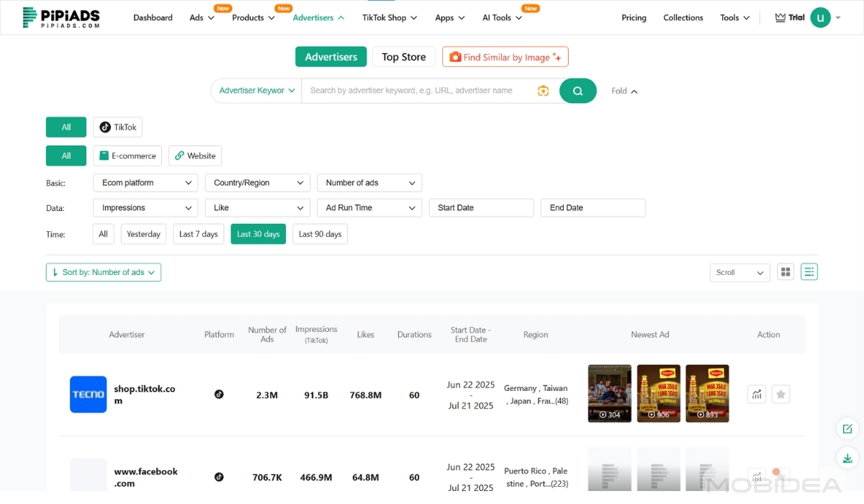The height and width of the screenshot is (504, 864).
Task: Collapse filters with the Fold toggle
Action: [x=624, y=91]
